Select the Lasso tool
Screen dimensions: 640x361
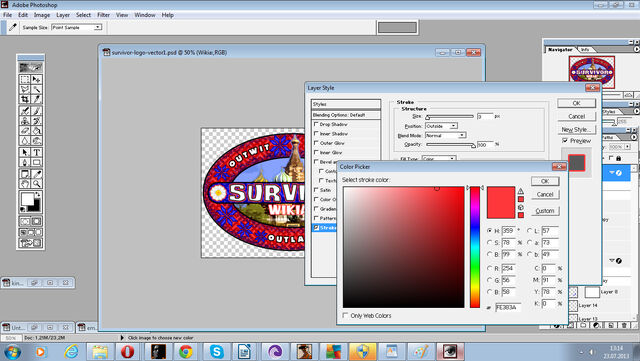click(25, 89)
